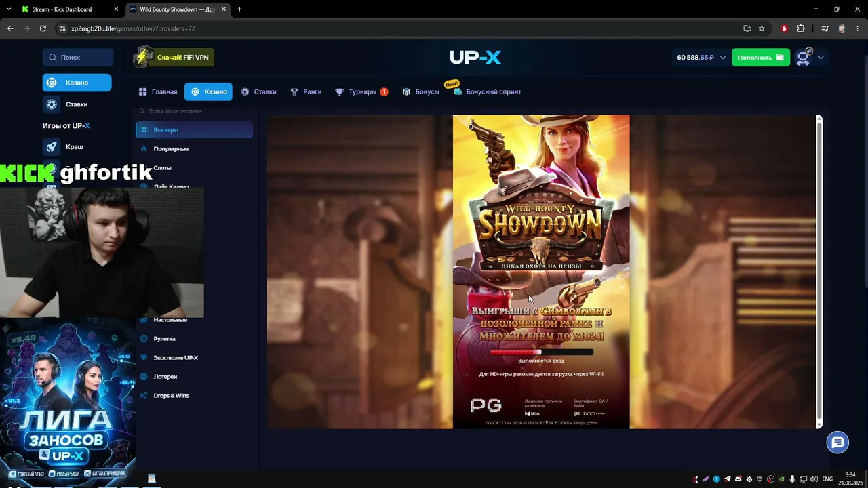Open the Бонусы tab

420,91
